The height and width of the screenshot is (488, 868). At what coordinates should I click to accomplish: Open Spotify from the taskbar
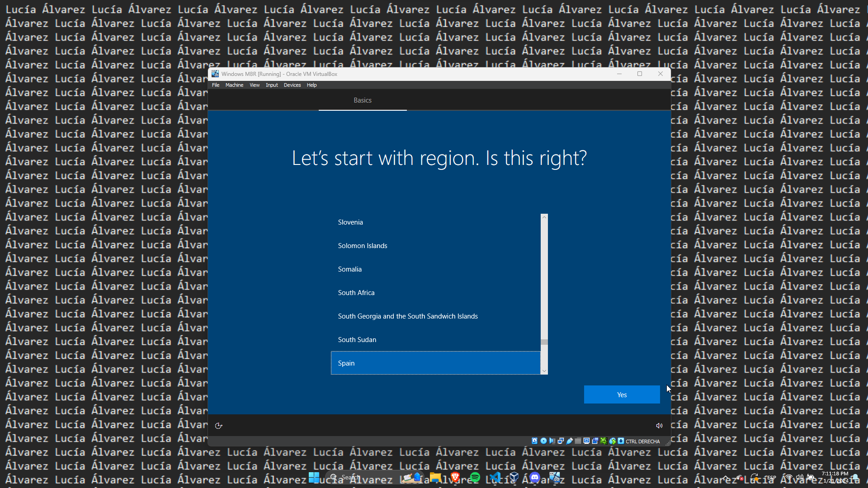tap(475, 477)
